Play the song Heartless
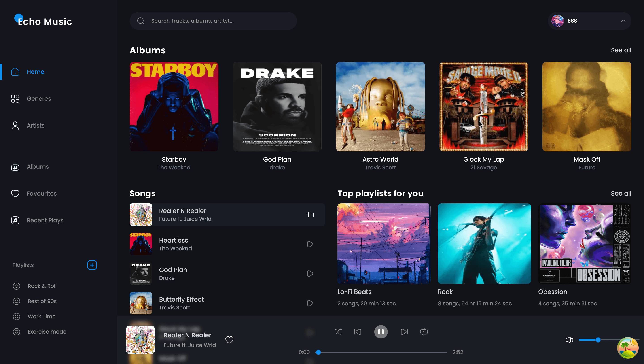This screenshot has width=644, height=364. coord(310,244)
